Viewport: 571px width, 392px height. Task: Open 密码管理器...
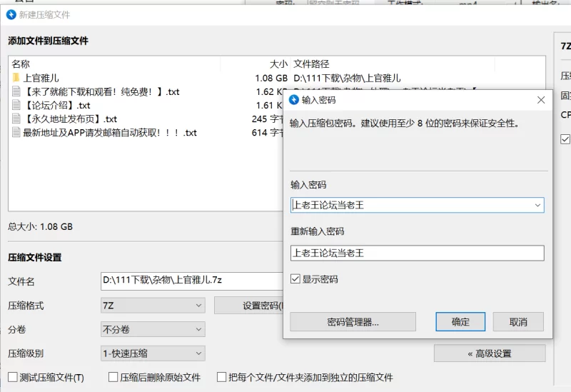tap(353, 322)
